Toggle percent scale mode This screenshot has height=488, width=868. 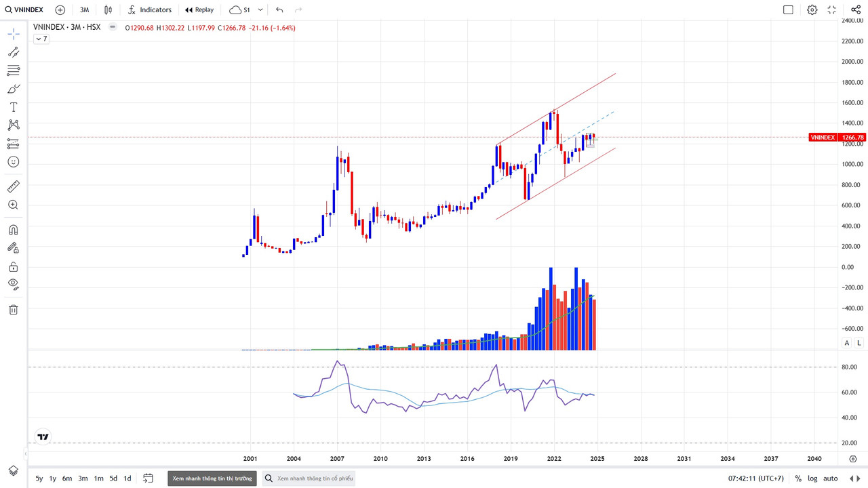tap(798, 479)
